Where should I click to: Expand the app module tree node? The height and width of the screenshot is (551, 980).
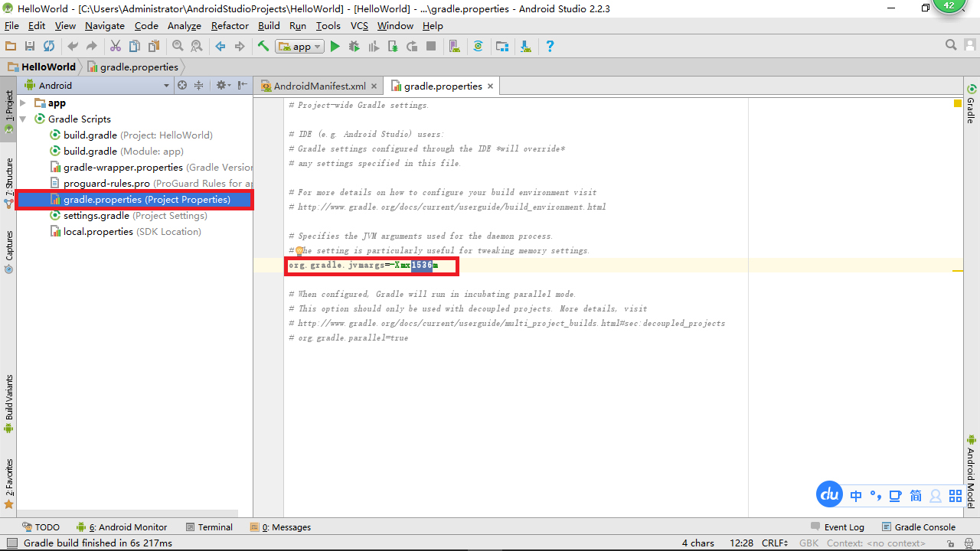pyautogui.click(x=23, y=103)
